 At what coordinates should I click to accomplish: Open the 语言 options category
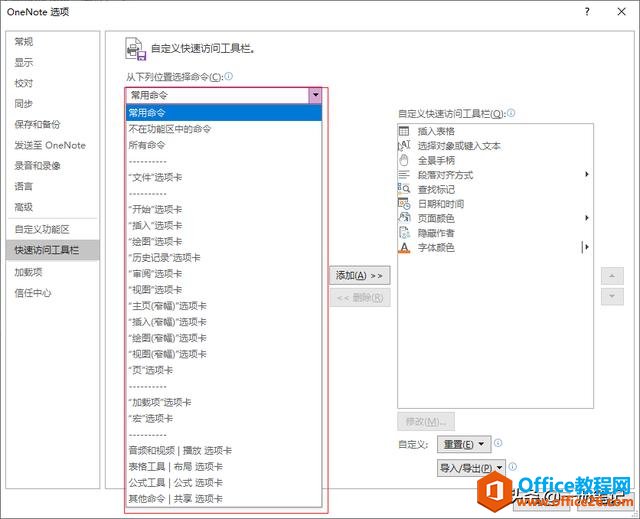coord(53,186)
